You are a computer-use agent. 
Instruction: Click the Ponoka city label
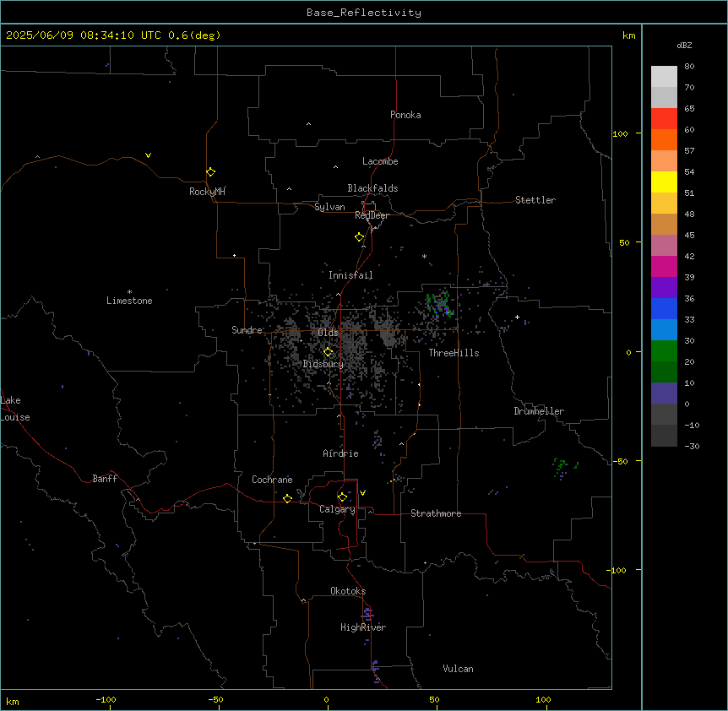pos(405,115)
